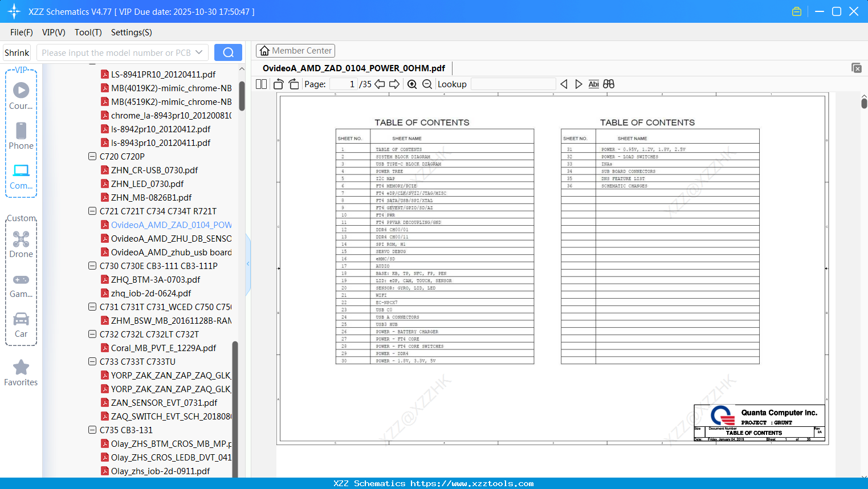Click the Lookup text field

[x=514, y=84]
